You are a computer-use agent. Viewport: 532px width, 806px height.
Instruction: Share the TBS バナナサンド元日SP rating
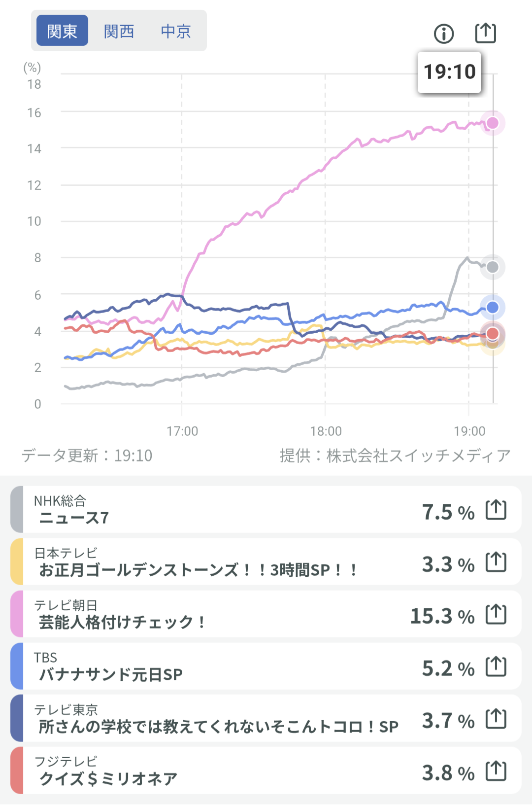coord(496,666)
